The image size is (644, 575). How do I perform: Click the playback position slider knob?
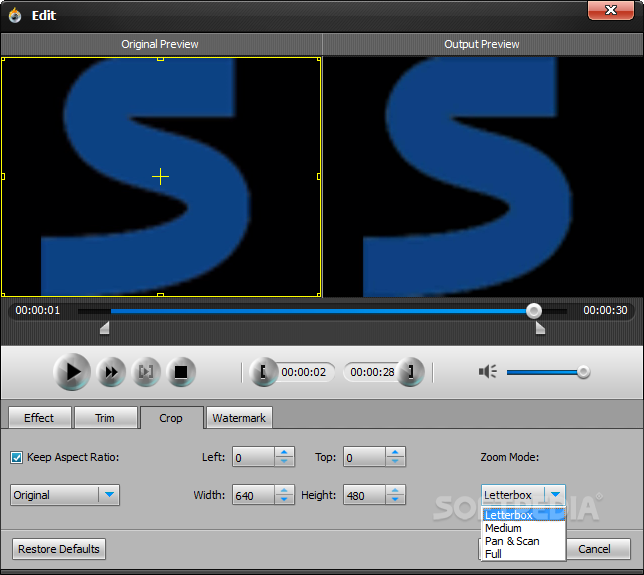pyautogui.click(x=534, y=311)
